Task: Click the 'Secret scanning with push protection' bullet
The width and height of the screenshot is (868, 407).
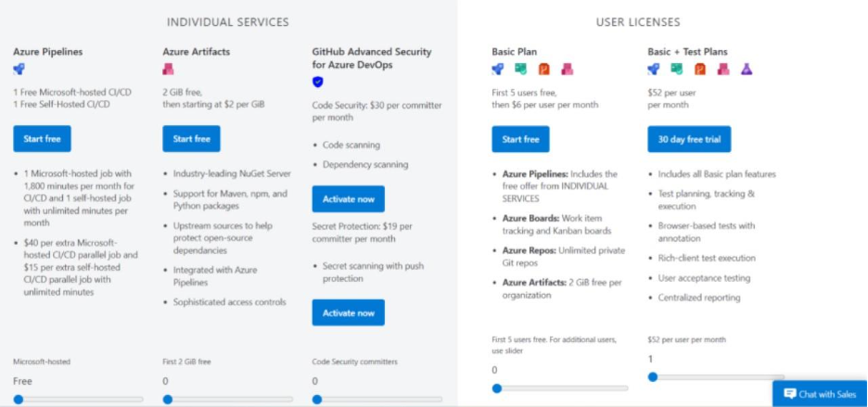Action: [x=374, y=273]
